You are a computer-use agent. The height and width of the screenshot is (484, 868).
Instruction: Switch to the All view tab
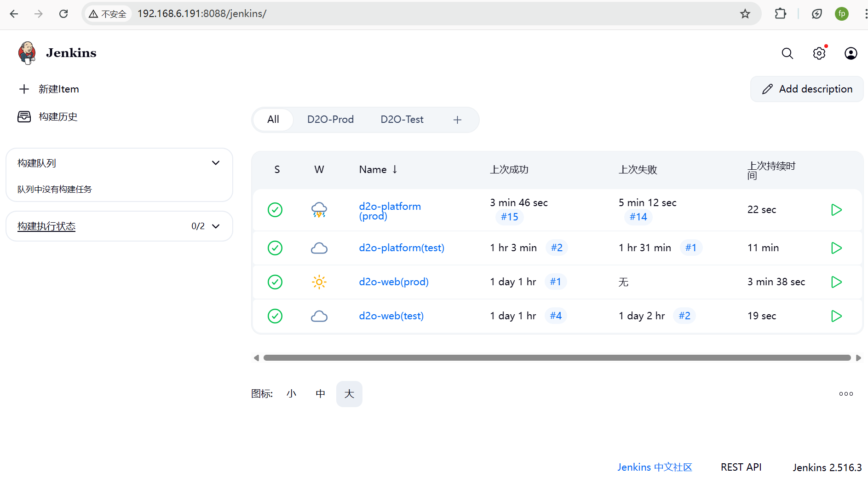(x=273, y=120)
